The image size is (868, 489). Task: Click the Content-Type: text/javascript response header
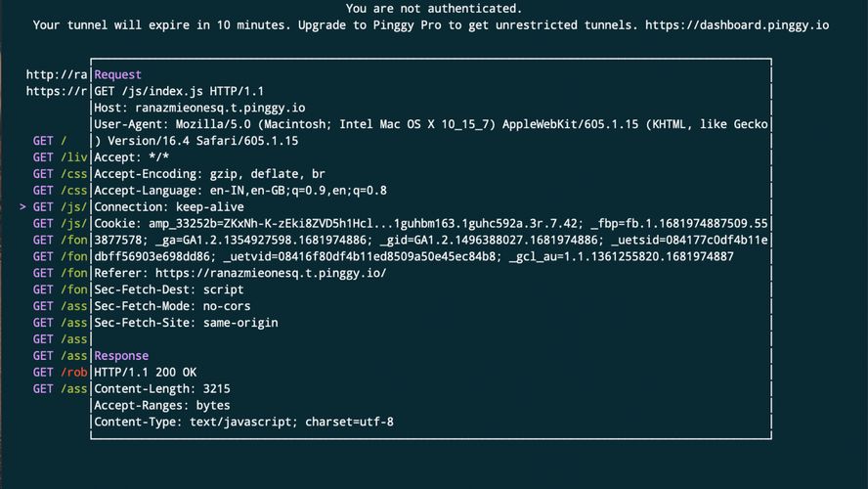pyautogui.click(x=243, y=422)
